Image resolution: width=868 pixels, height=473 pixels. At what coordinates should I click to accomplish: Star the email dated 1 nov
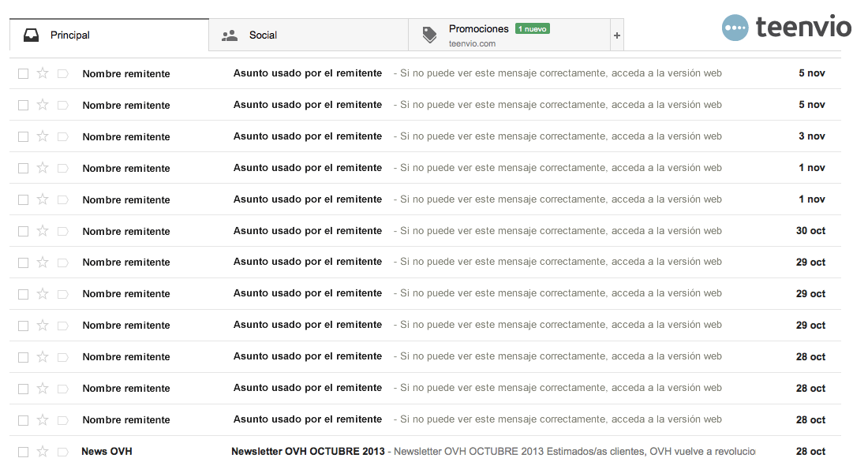click(42, 167)
